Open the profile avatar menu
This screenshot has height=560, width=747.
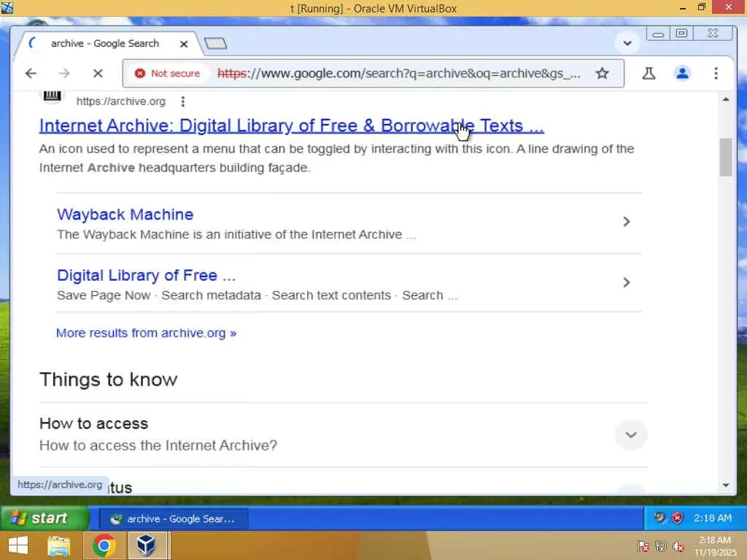682,74
